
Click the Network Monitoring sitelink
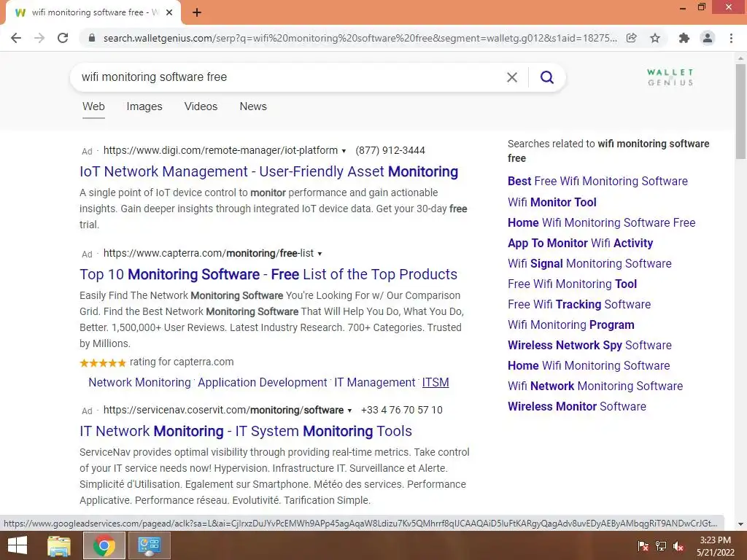(x=139, y=382)
